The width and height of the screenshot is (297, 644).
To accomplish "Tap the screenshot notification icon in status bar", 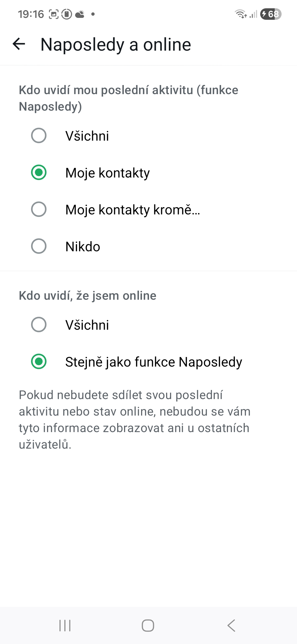I will pos(54,14).
